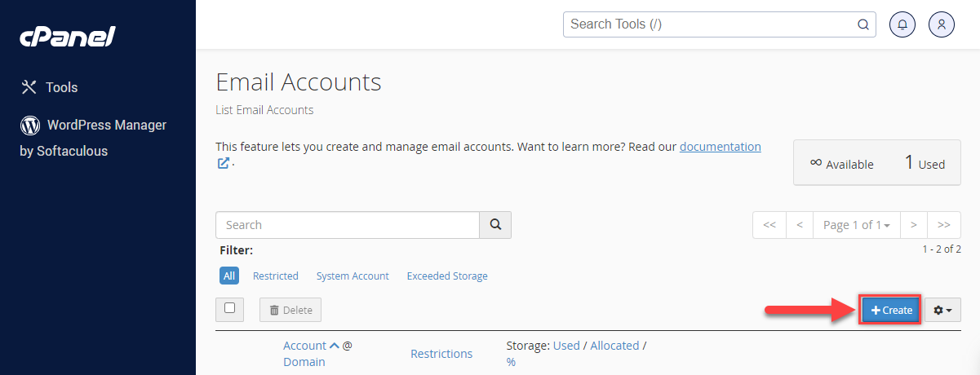Click the Delete button

coord(290,310)
